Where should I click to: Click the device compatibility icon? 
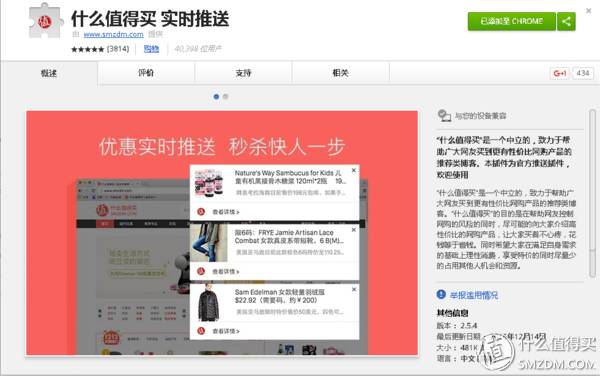[444, 115]
